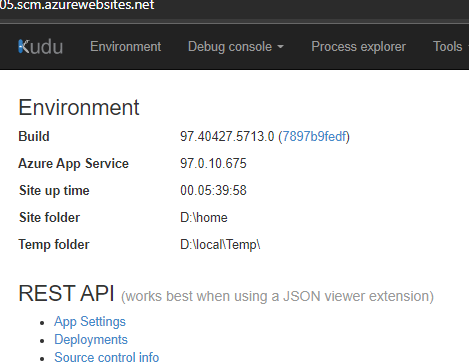
Task: Open the Tools menu in the navbar
Action: (x=450, y=47)
